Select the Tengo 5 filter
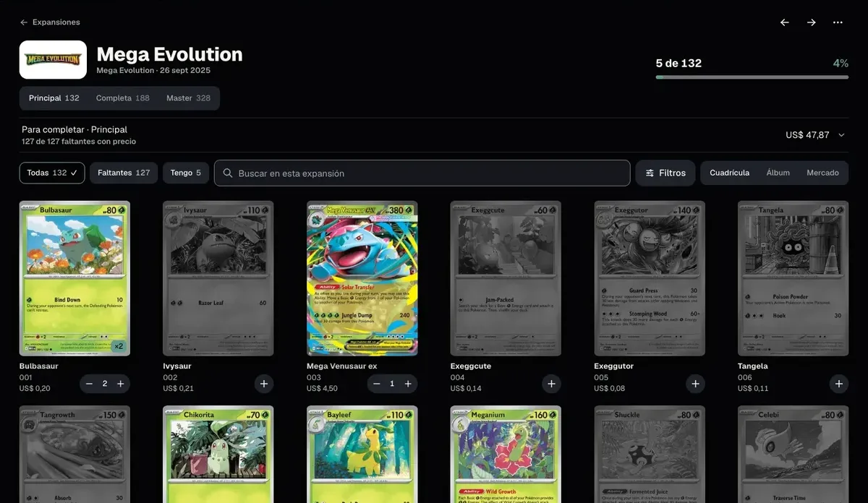This screenshot has width=868, height=503. click(186, 173)
